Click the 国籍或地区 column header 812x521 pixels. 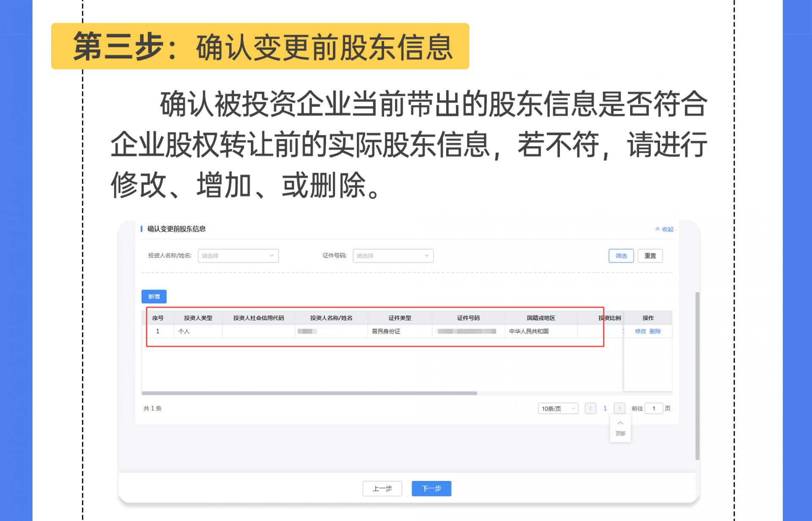click(541, 318)
